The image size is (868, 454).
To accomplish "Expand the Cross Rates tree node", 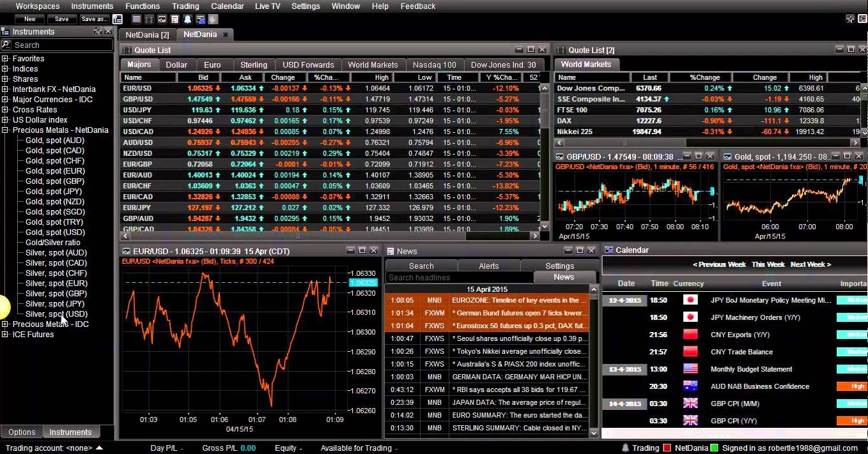I will pos(5,110).
